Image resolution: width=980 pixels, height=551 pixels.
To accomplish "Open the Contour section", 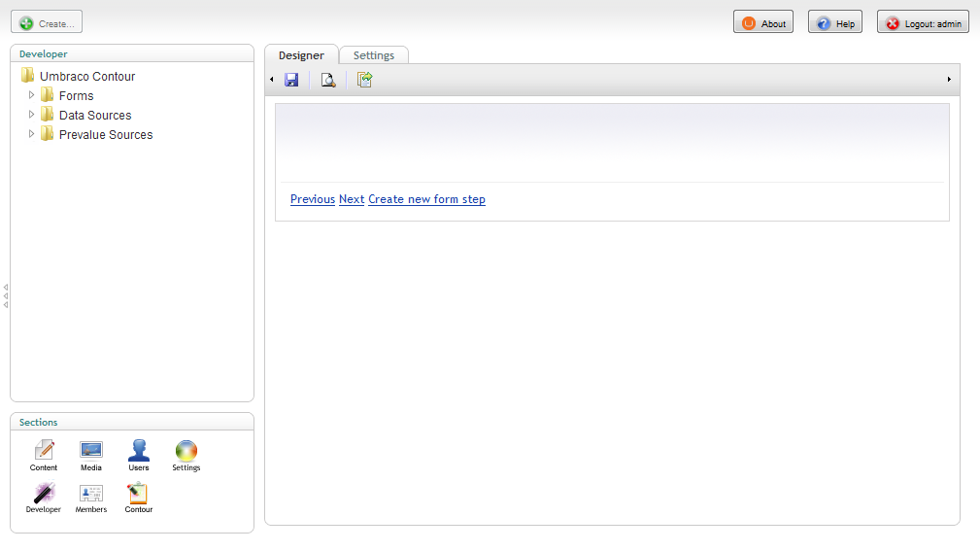I will (138, 497).
